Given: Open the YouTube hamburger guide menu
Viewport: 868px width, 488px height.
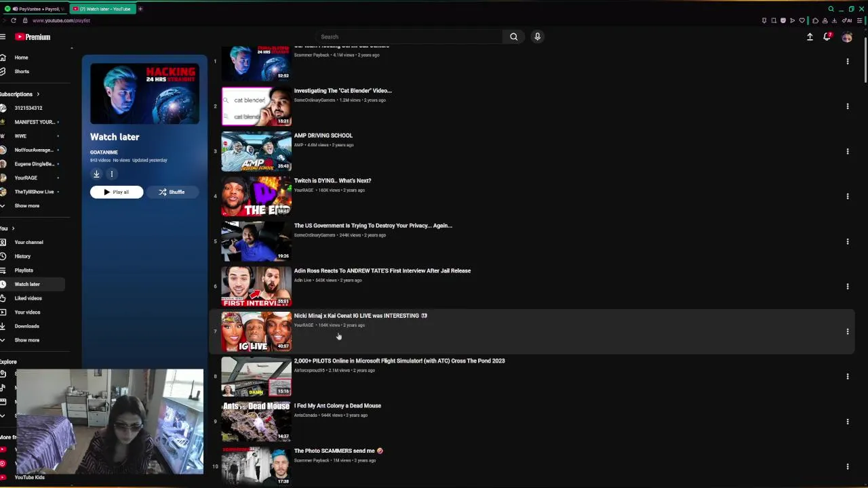Looking at the screenshot, I should click(x=3, y=37).
